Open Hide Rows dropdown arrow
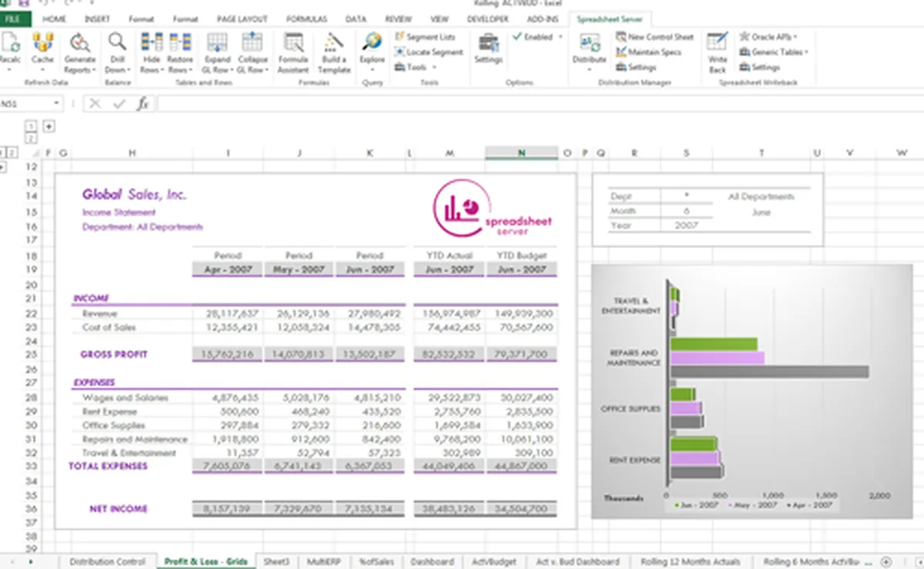 coord(164,70)
